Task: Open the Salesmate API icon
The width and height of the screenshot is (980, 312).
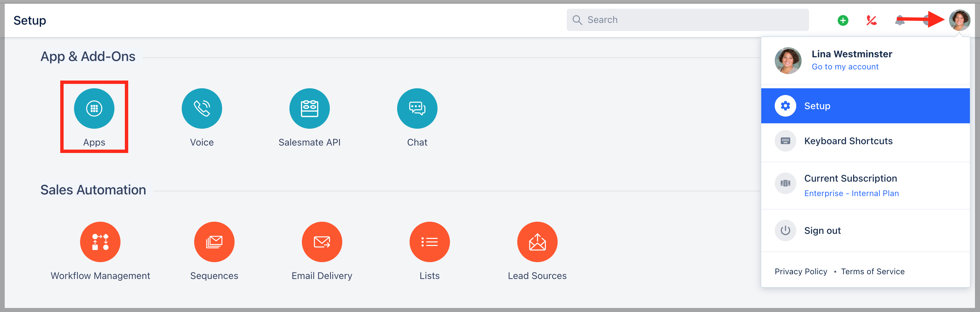Action: [309, 108]
